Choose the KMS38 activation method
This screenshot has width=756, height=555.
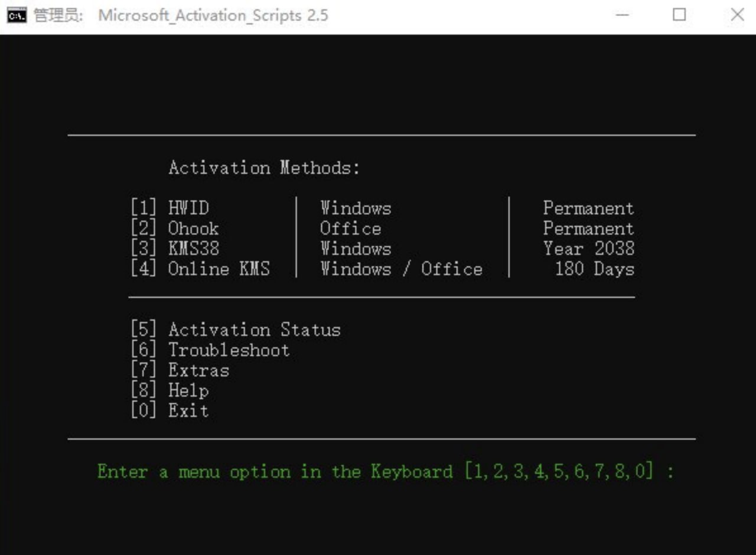tap(195, 249)
